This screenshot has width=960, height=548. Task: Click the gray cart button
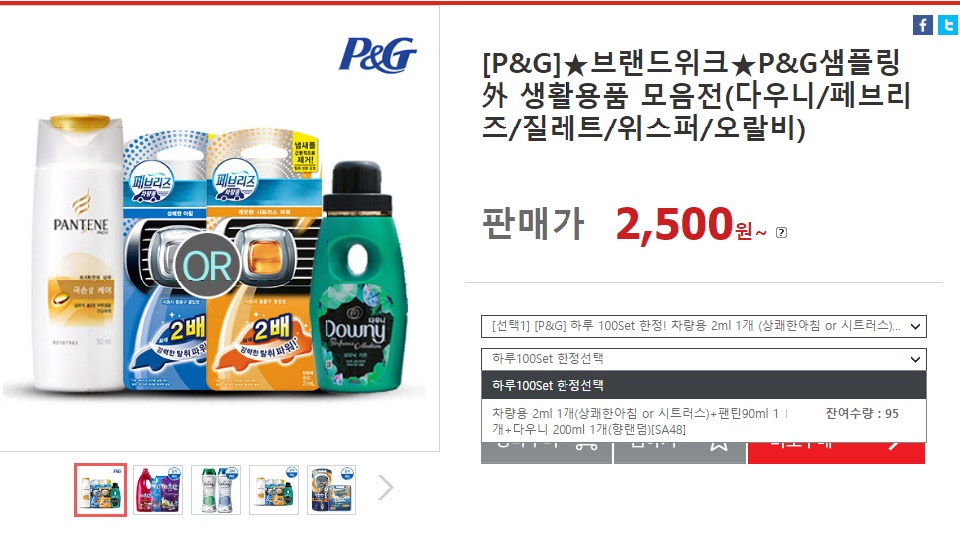546,452
